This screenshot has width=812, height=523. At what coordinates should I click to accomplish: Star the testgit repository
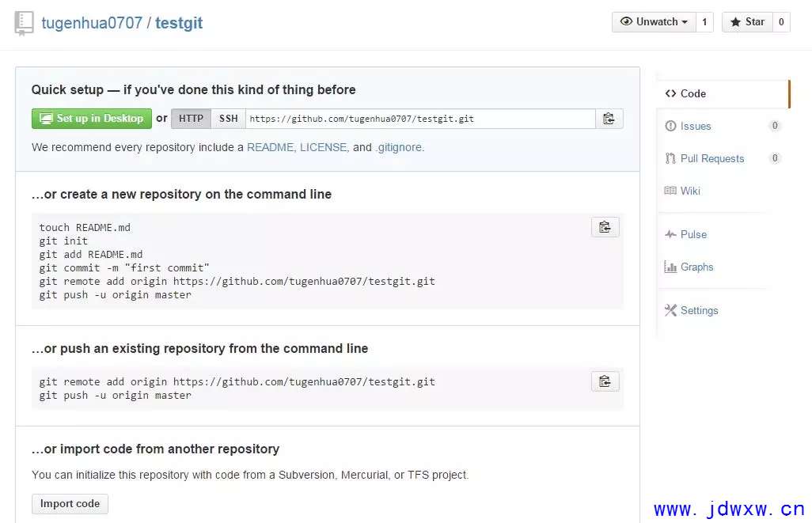click(747, 21)
